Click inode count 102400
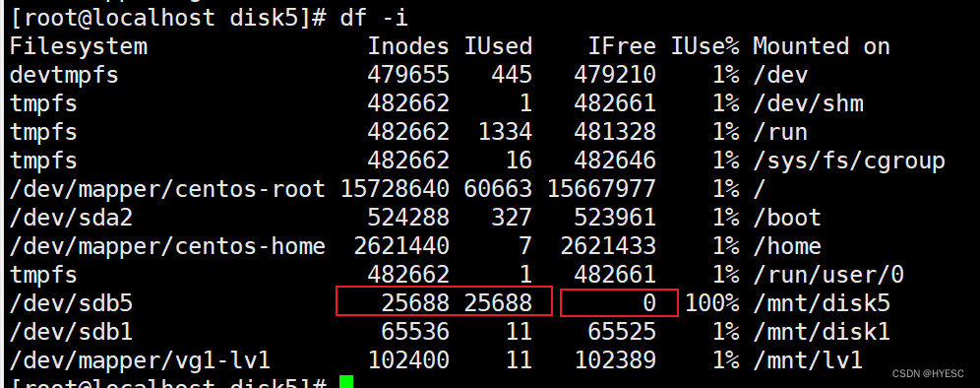Image resolution: width=980 pixels, height=388 pixels. pos(408,360)
